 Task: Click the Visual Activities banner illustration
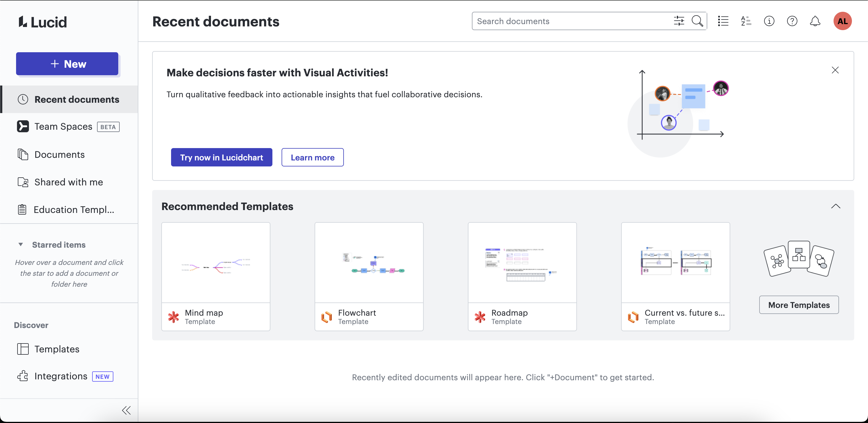pyautogui.click(x=678, y=113)
